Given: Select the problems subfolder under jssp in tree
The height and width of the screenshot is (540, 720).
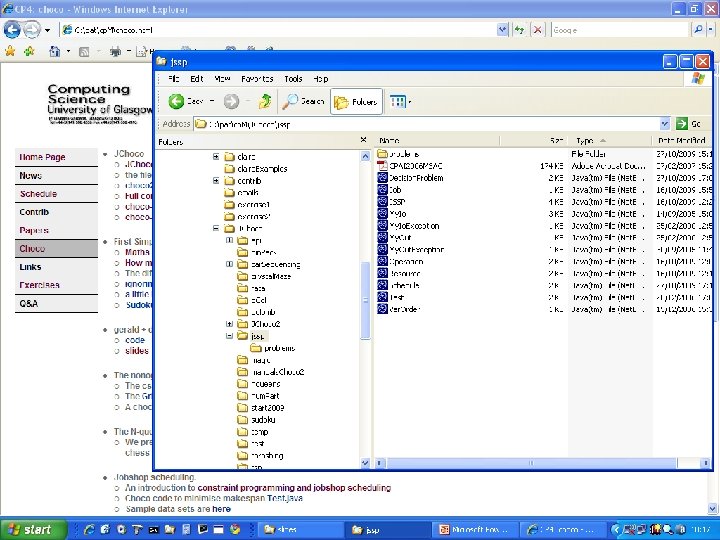Looking at the screenshot, I should [x=279, y=348].
